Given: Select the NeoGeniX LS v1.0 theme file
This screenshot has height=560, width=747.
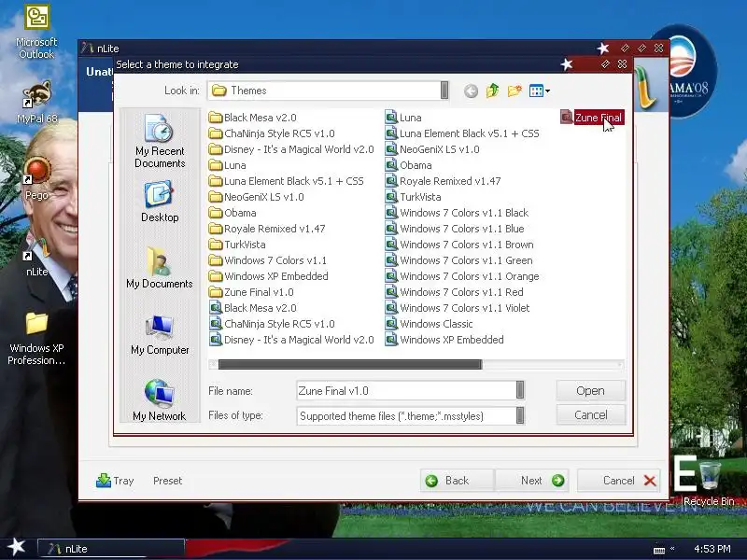Looking at the screenshot, I should (432, 149).
